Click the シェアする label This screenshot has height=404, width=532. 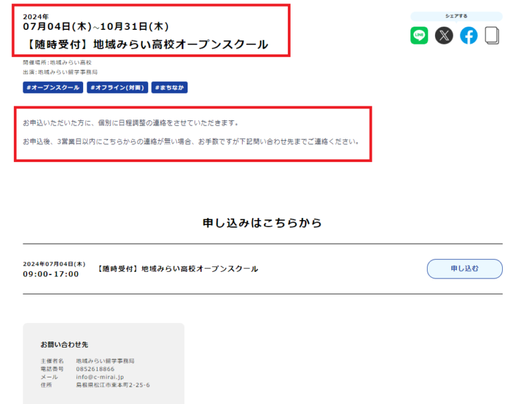click(x=456, y=16)
